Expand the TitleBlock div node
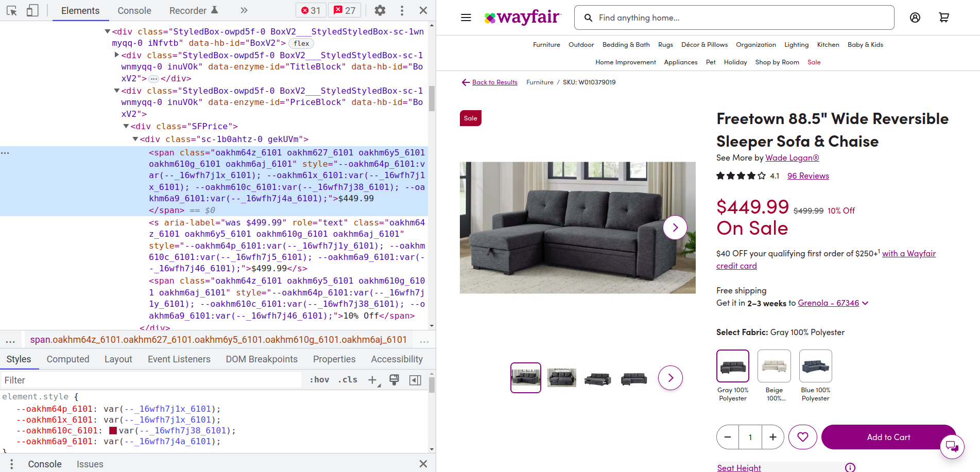 click(x=117, y=55)
